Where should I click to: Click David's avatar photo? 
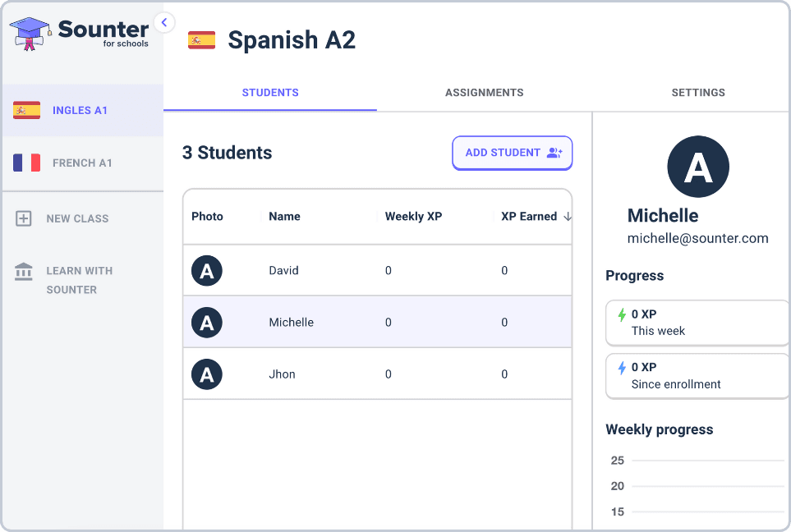[207, 271]
